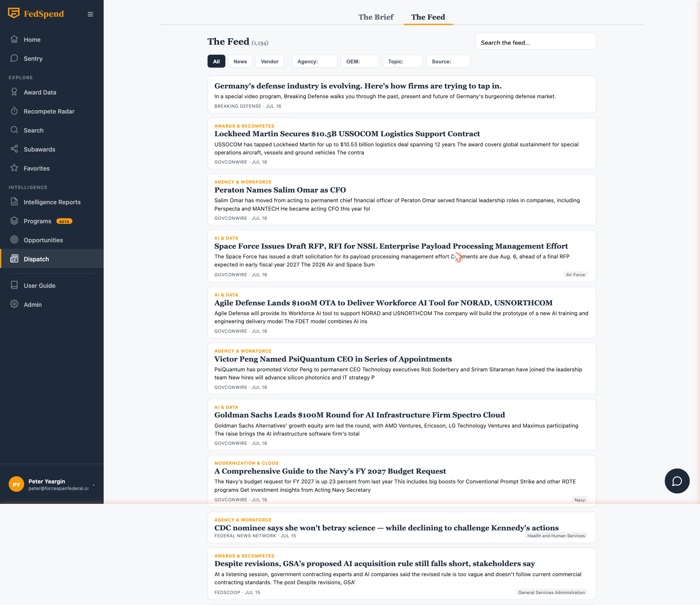This screenshot has height=605, width=700.
Task: Open Goldman Sachs Spectro Cloud article
Action: point(359,415)
